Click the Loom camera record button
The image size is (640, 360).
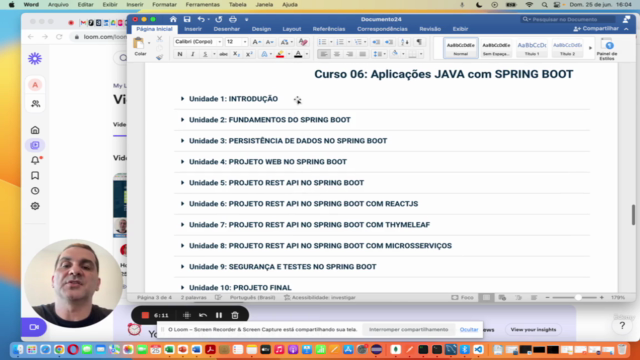[x=34, y=327]
